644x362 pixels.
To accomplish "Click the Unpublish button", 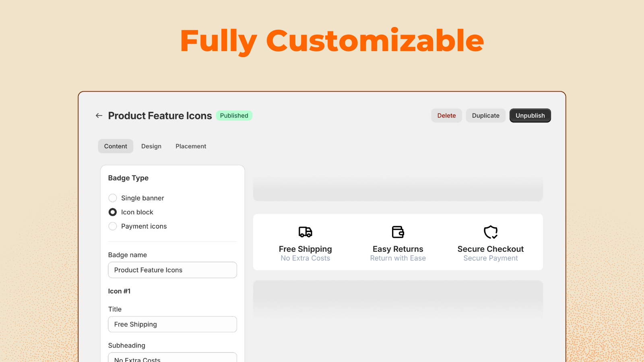I will [530, 115].
